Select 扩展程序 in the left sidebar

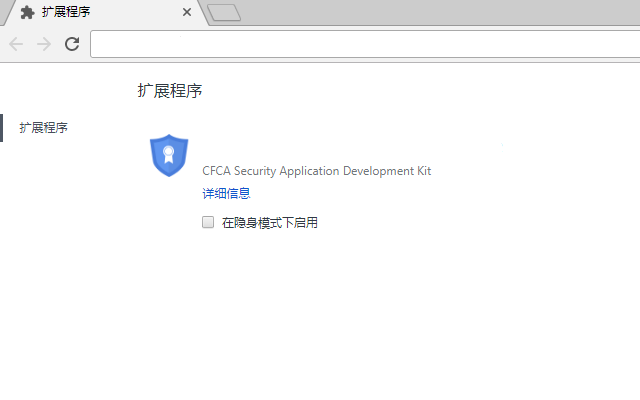coord(43,128)
